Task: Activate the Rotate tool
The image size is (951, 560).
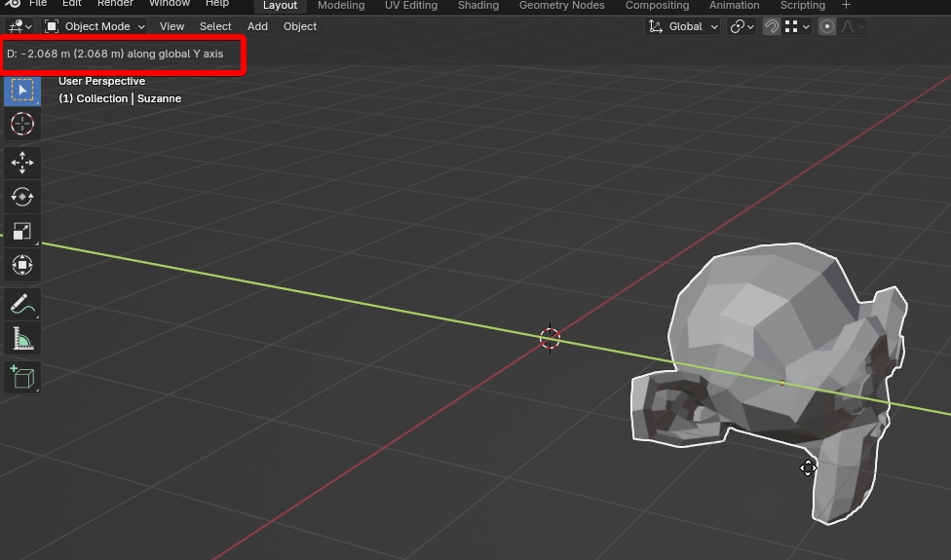Action: pyautogui.click(x=22, y=197)
